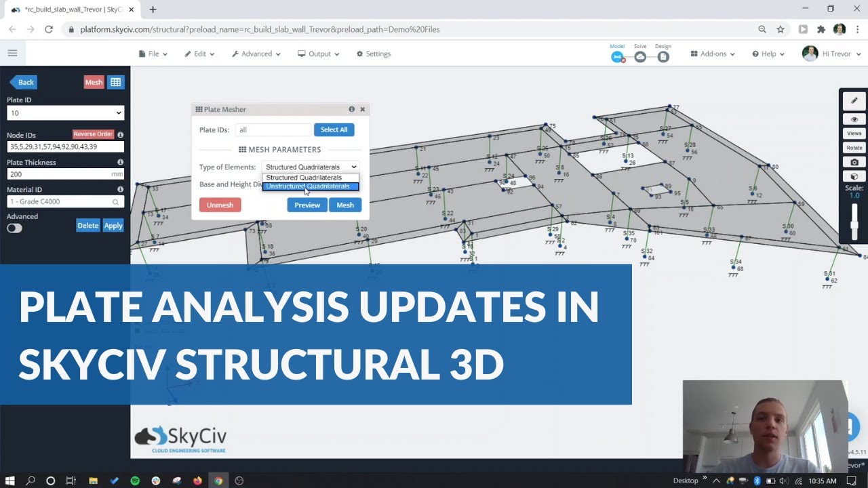
Task: Click Material ID search field
Action: pyautogui.click(x=65, y=201)
